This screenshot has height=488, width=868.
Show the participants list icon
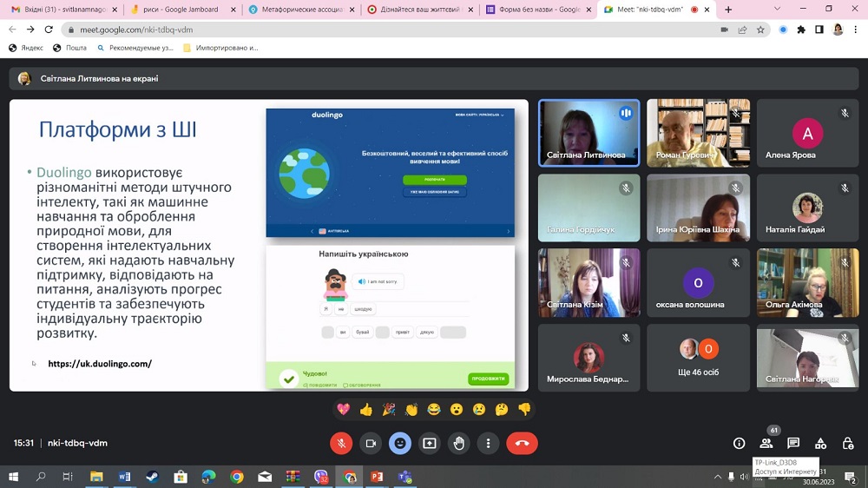click(x=766, y=443)
